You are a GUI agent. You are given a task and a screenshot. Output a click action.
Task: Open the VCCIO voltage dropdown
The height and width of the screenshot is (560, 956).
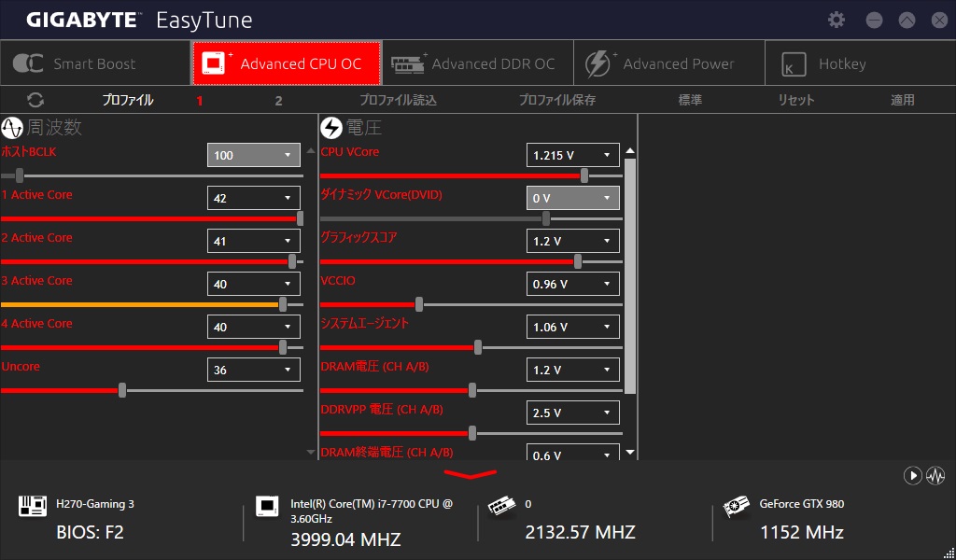point(573,284)
